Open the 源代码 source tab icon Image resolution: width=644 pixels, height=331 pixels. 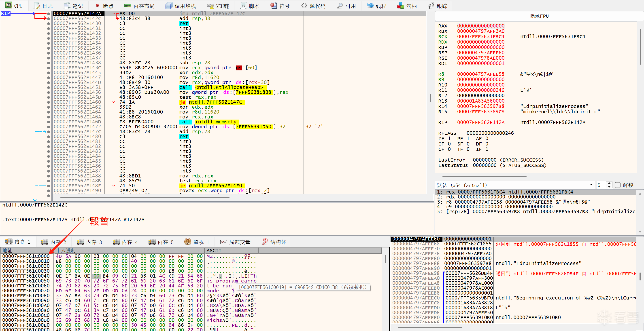coord(304,6)
